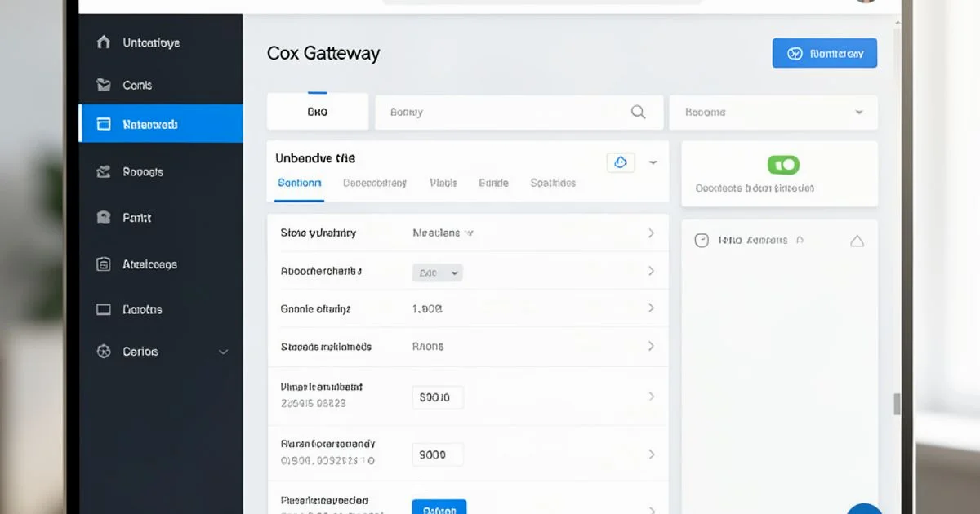This screenshot has height=514, width=980.
Task: Click inside the search input field
Action: [506, 112]
